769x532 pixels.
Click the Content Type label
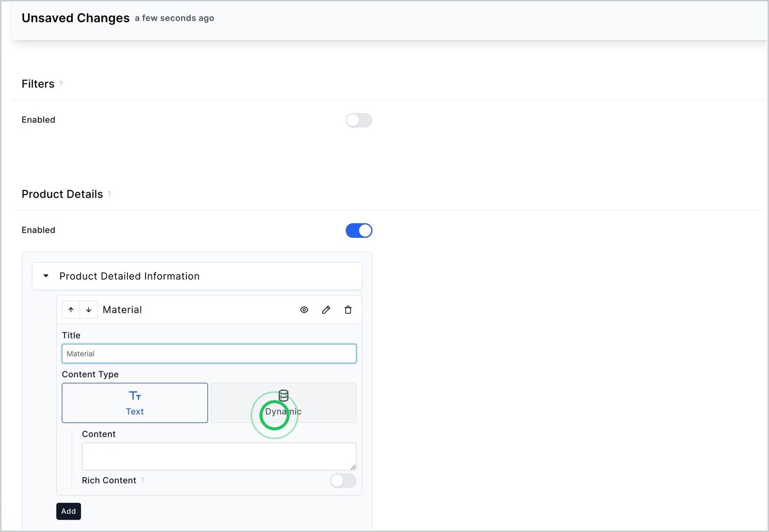coord(90,374)
